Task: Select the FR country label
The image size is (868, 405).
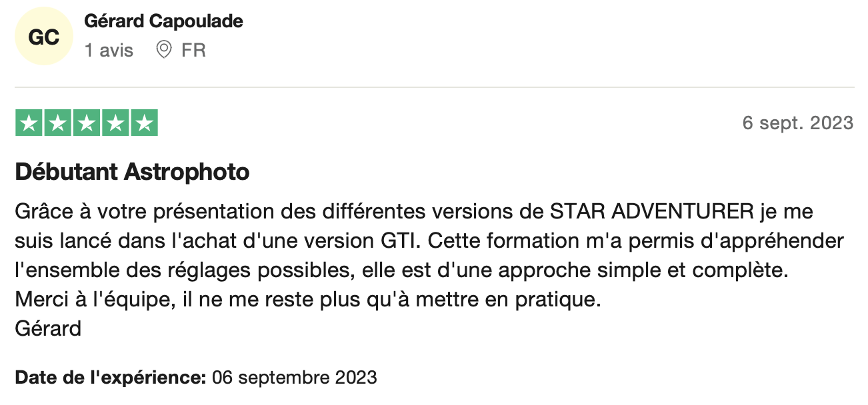Action: tap(193, 51)
